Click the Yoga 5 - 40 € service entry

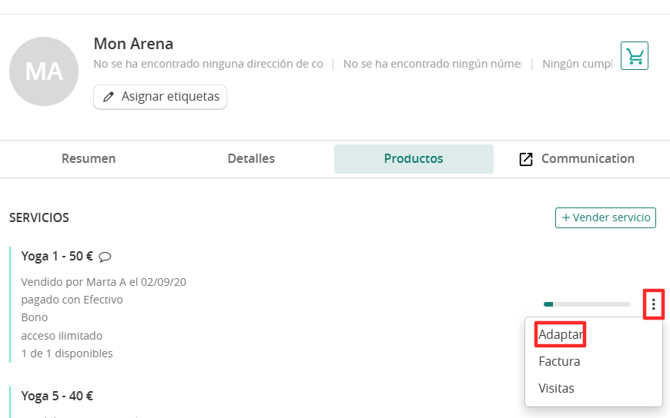coord(57,396)
